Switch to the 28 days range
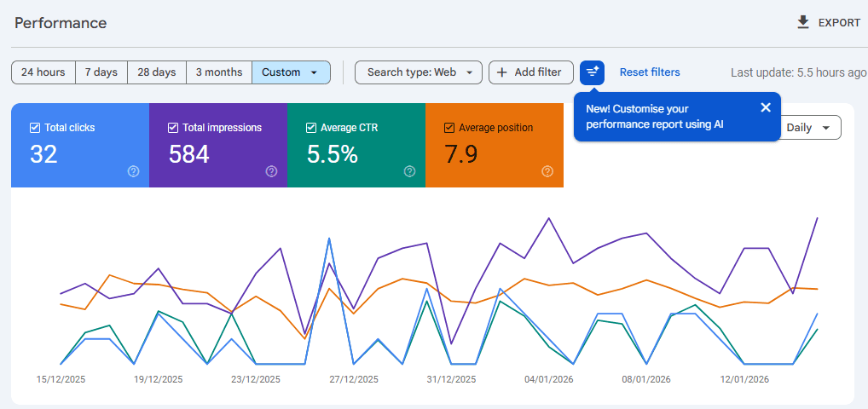The height and width of the screenshot is (409, 868). [156, 72]
